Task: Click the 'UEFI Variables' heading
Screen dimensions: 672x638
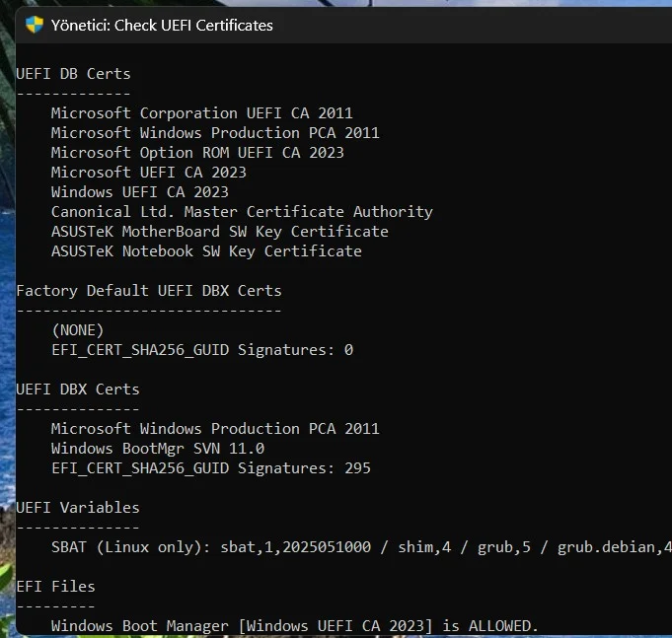Action: pos(78,508)
